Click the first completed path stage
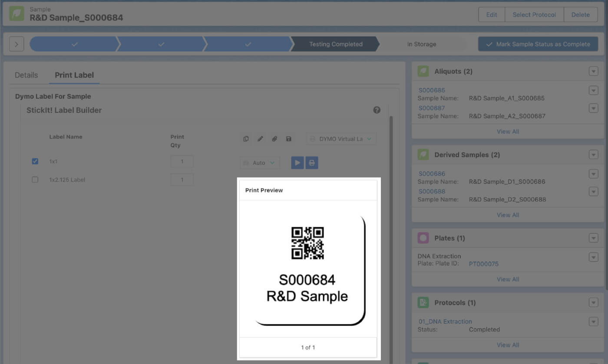The height and width of the screenshot is (364, 608). coord(74,44)
